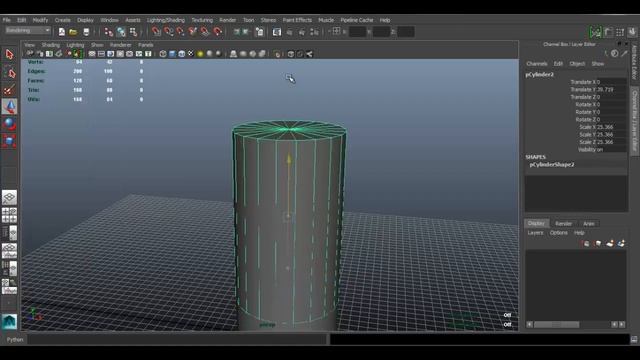Click the New Scene icon
The height and width of the screenshot is (360, 640).
pyautogui.click(x=62, y=32)
